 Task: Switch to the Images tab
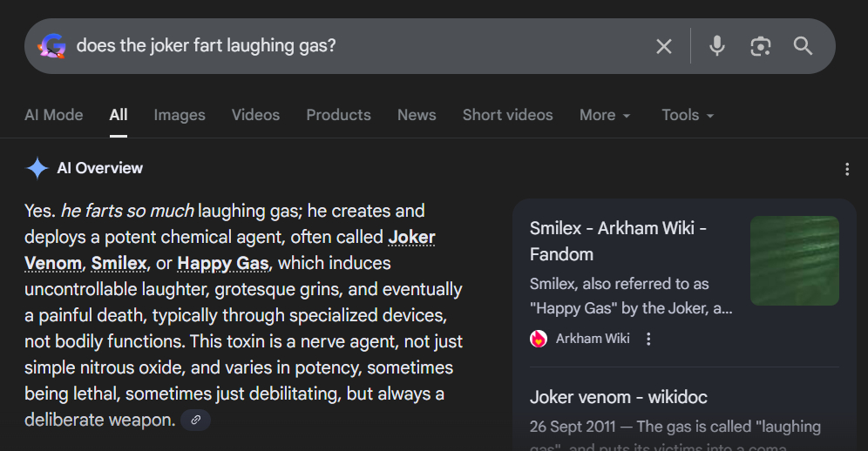[x=180, y=115]
